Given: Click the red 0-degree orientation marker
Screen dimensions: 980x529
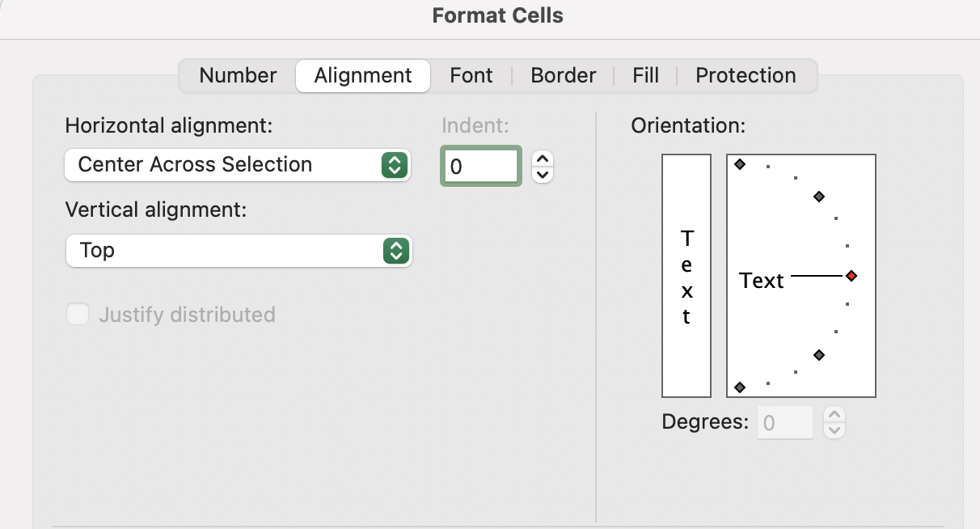Looking at the screenshot, I should (x=851, y=276).
